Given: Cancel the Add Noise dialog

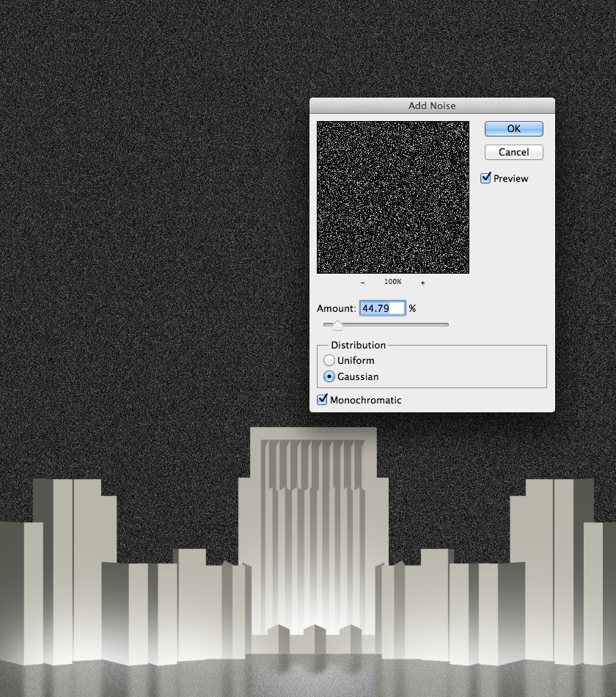Looking at the screenshot, I should pos(514,152).
